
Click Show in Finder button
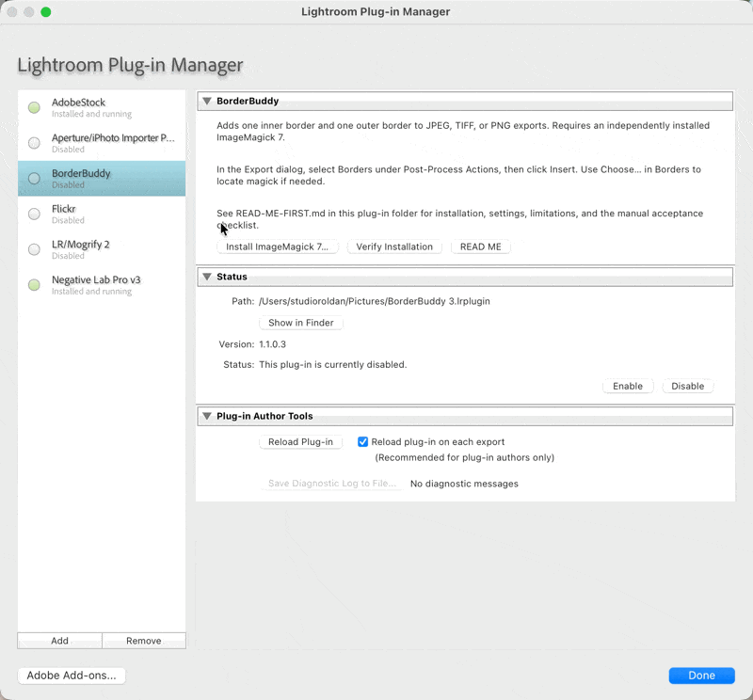pos(301,323)
